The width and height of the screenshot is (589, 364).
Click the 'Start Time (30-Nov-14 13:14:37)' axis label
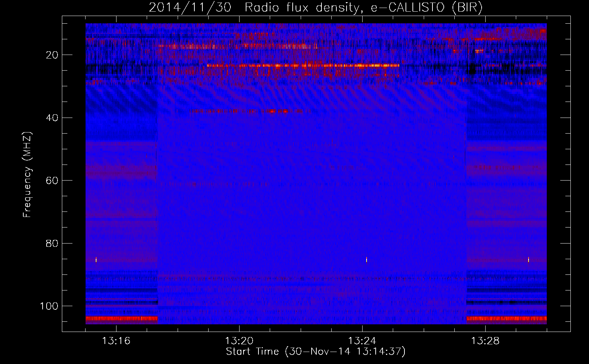316,352
